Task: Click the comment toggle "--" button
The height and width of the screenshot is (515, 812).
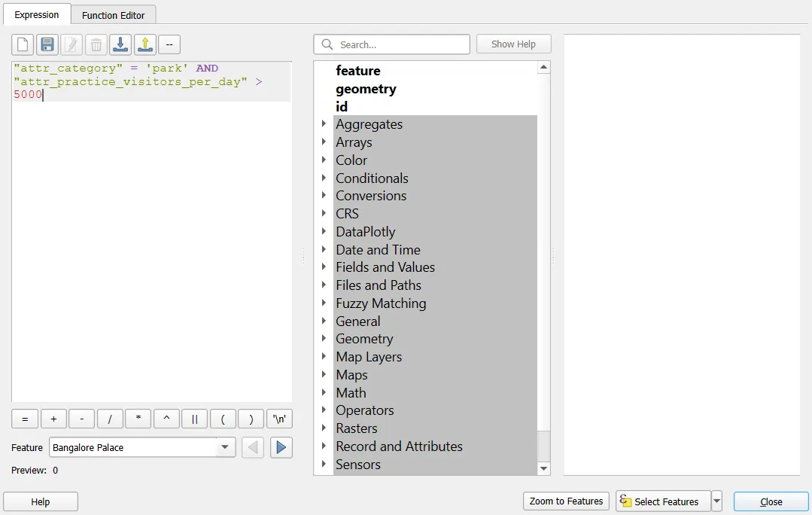Action: (x=169, y=44)
